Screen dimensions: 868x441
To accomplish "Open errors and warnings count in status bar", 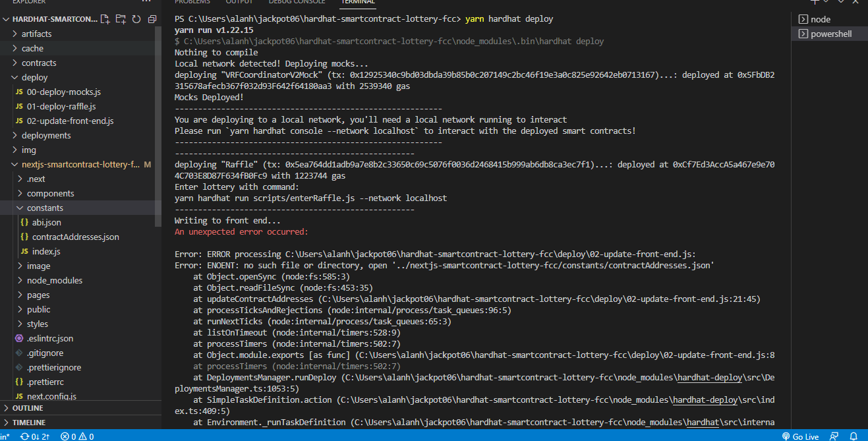I will (x=77, y=436).
